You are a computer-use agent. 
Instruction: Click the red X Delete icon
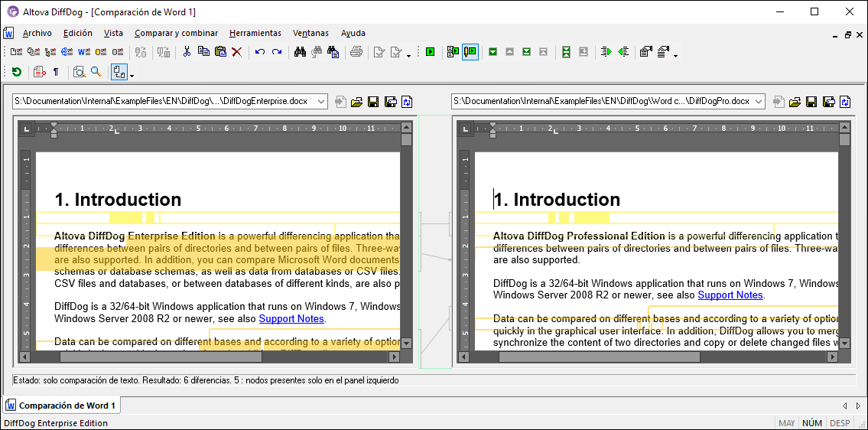click(237, 52)
